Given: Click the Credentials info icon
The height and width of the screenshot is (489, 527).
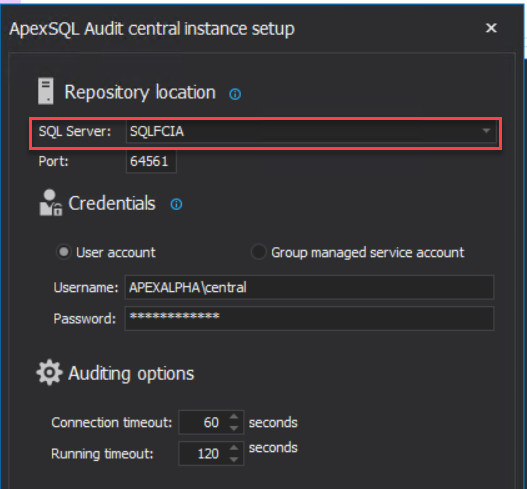Looking at the screenshot, I should [176, 204].
